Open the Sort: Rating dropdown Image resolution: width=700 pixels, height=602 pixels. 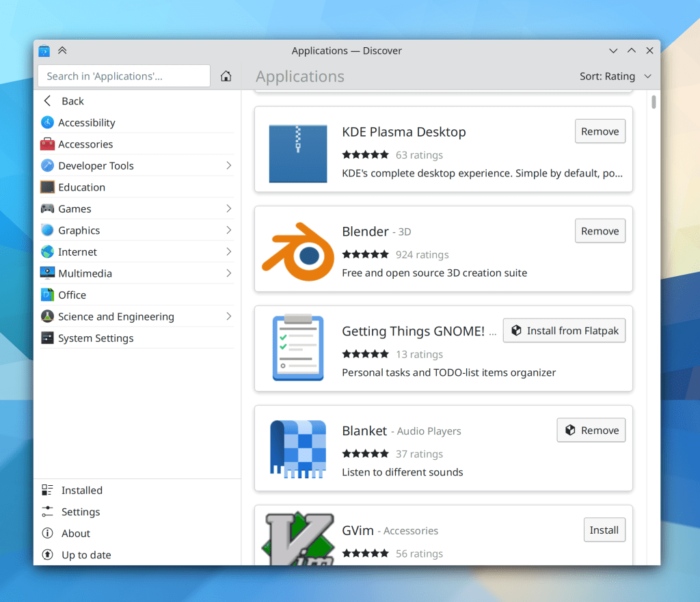click(615, 77)
